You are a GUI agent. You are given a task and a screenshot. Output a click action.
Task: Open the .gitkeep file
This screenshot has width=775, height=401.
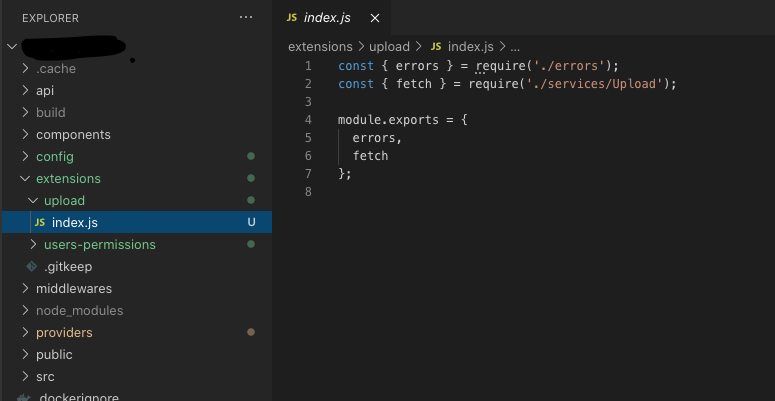[68, 267]
